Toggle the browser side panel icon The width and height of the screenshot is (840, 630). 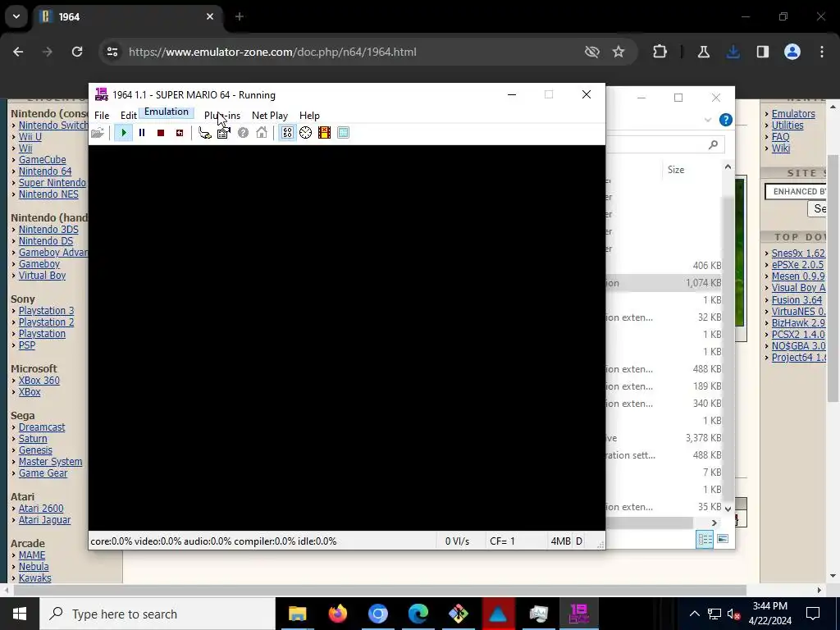coord(762,52)
